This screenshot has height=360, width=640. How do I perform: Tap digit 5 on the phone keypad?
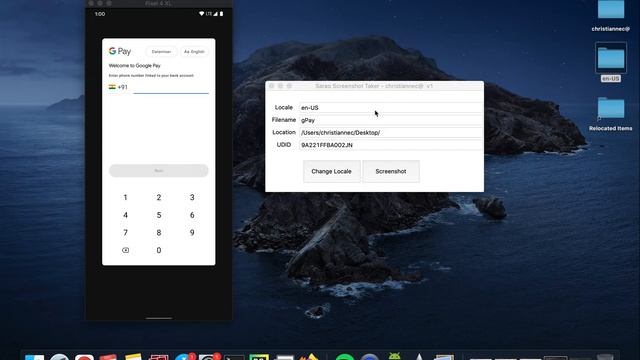[x=159, y=215]
